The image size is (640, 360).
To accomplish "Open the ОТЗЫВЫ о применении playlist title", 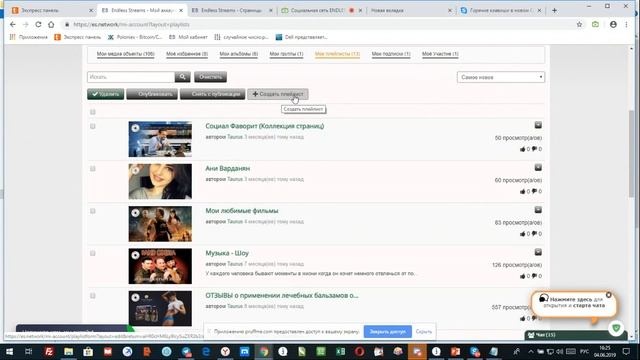I will pyautogui.click(x=282, y=295).
